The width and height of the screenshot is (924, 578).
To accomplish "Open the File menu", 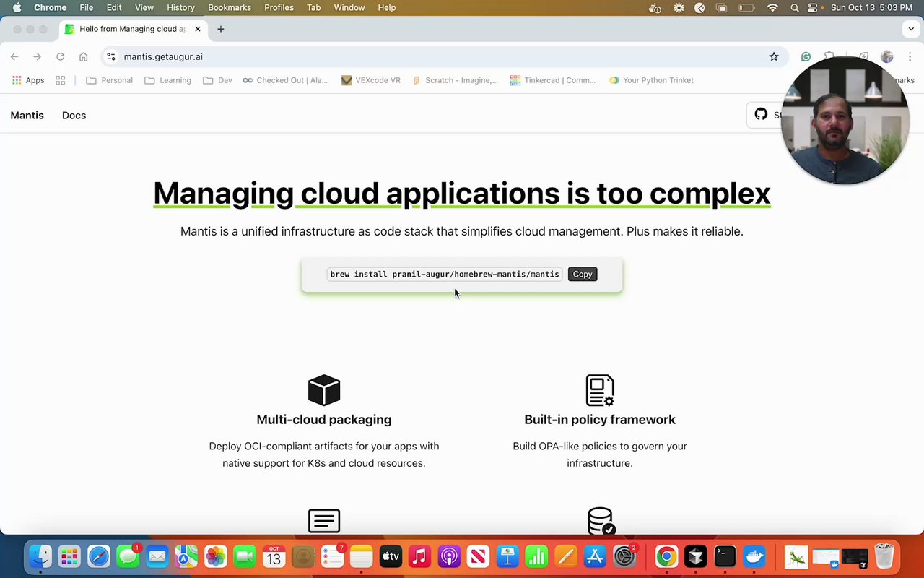I will coord(86,7).
